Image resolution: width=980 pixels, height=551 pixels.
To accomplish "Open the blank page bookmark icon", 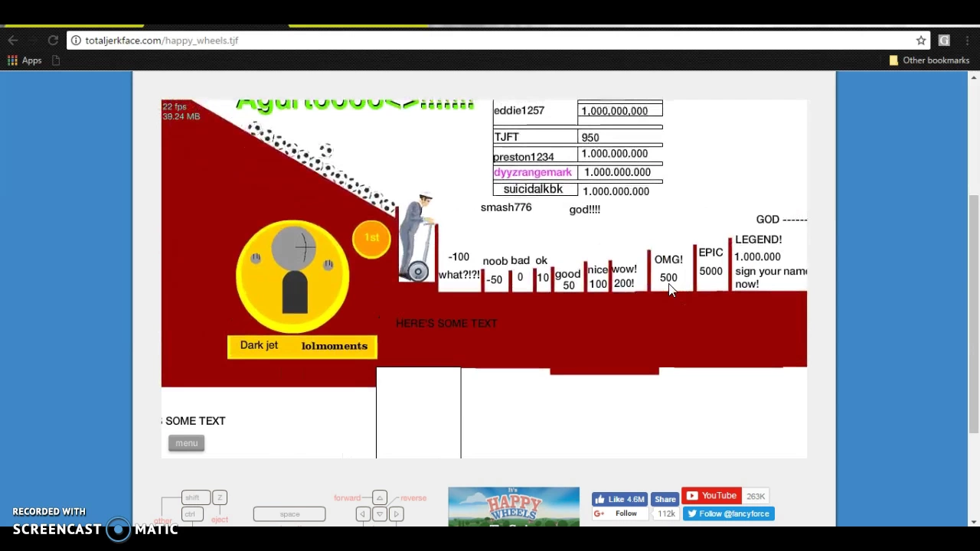I will pos(56,60).
